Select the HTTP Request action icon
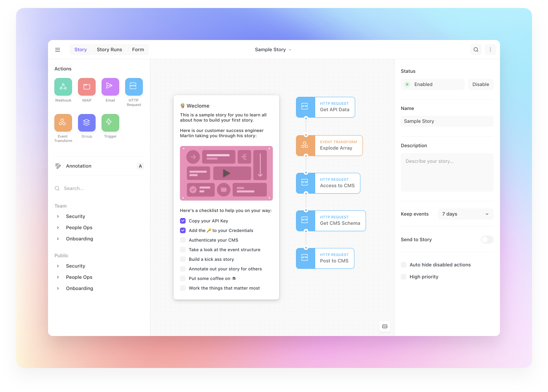The height and width of the screenshot is (392, 548). (134, 87)
